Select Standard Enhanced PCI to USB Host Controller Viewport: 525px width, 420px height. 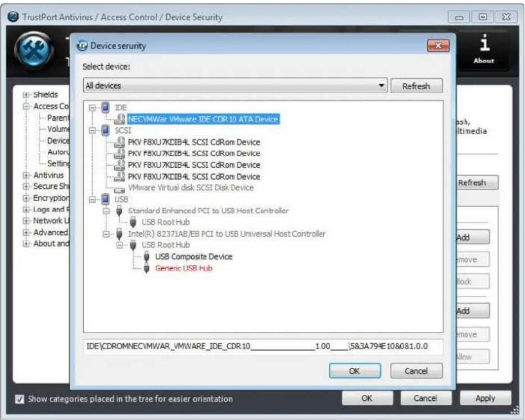coord(209,211)
